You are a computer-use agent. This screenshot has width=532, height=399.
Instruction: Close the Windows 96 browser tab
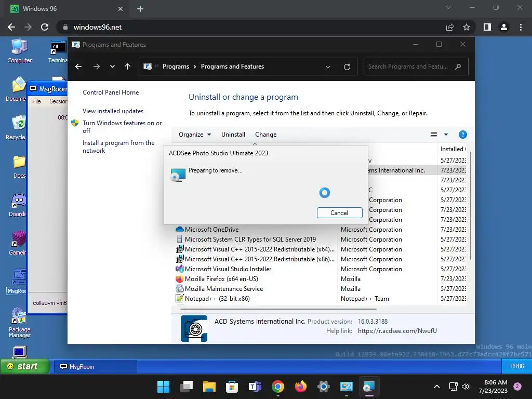tap(121, 9)
